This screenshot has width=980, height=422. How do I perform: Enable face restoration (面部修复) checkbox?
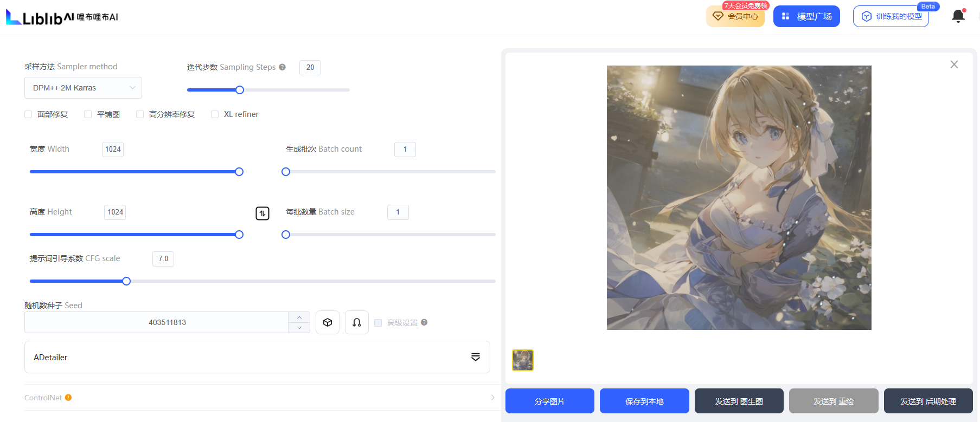(x=28, y=114)
